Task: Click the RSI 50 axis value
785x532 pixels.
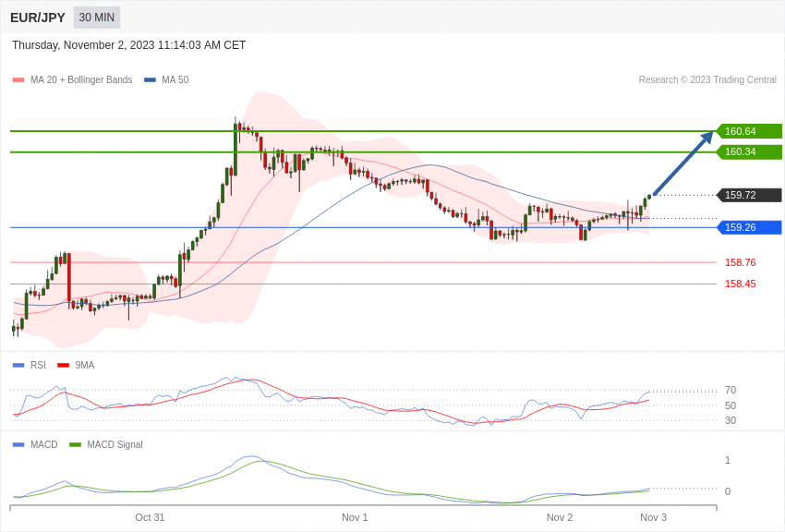Action: [x=731, y=405]
